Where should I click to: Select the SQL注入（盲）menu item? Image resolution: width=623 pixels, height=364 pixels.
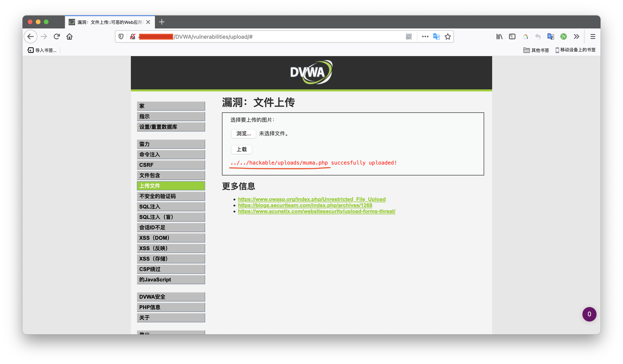pos(171,217)
